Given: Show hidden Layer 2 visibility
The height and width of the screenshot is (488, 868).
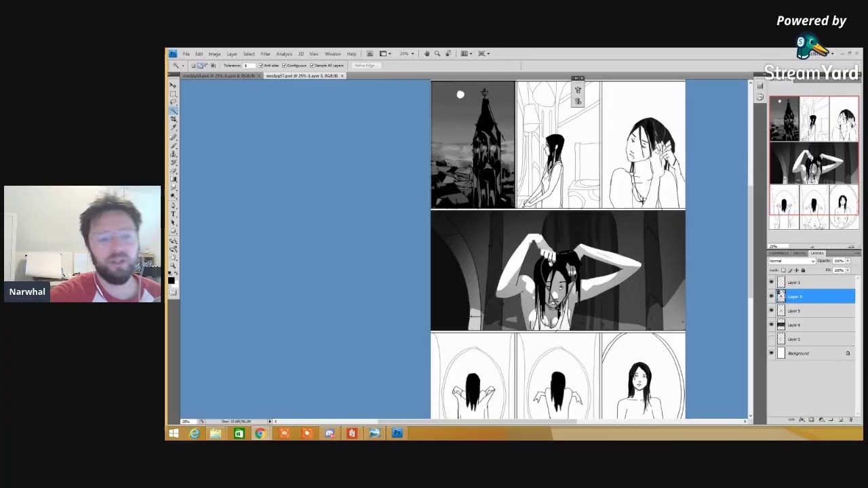Looking at the screenshot, I should [771, 339].
